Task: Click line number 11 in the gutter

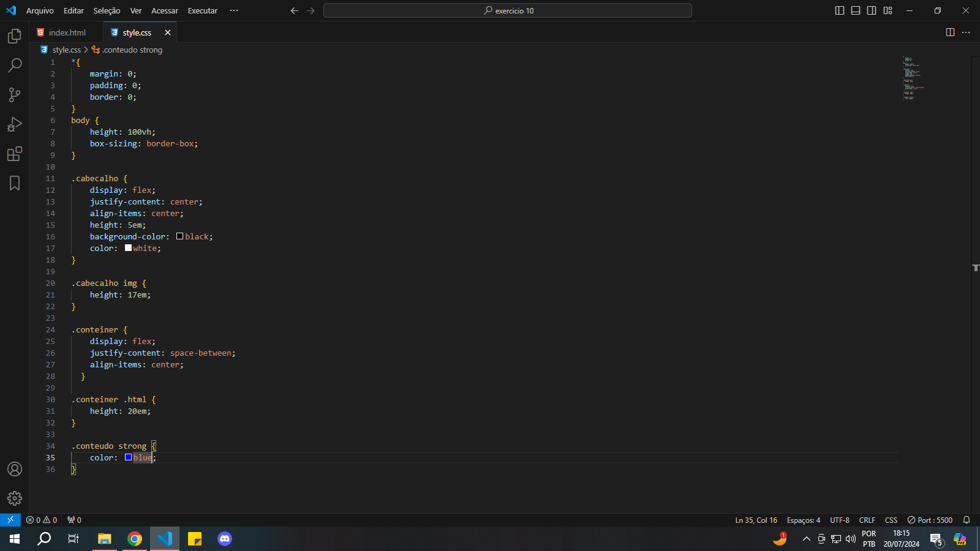Action: (50, 178)
